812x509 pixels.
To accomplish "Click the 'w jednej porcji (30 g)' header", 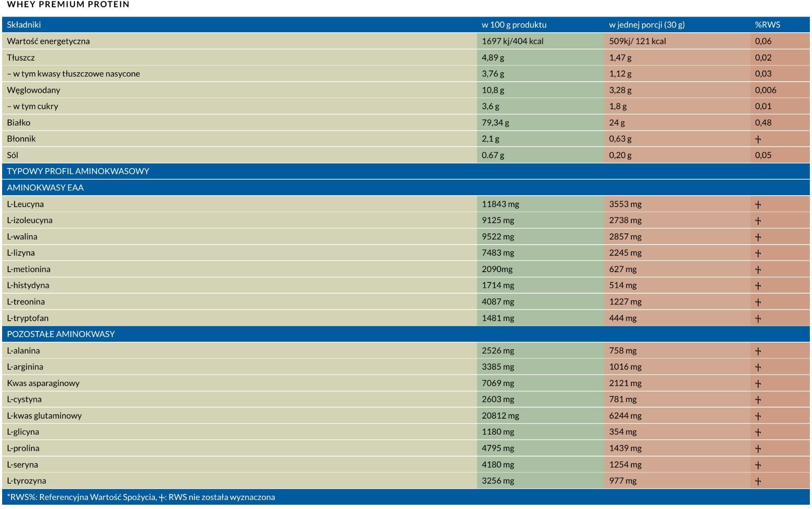I will pos(646,25).
